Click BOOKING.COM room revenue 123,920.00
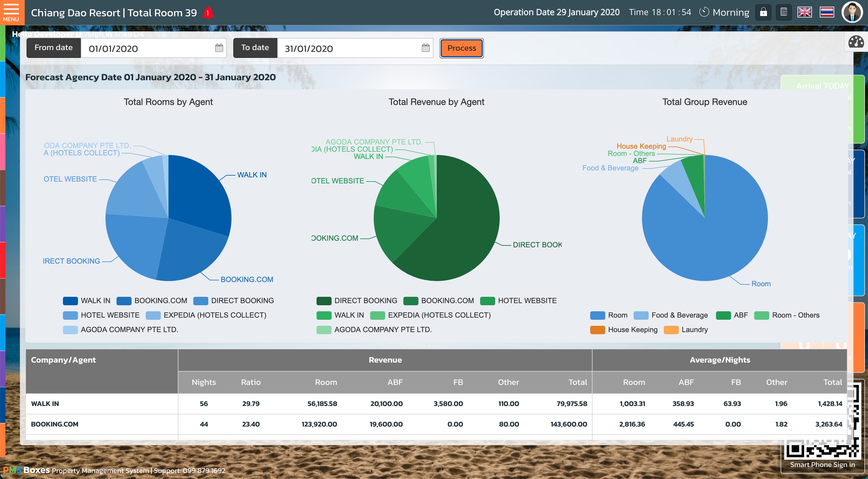 pos(319,424)
